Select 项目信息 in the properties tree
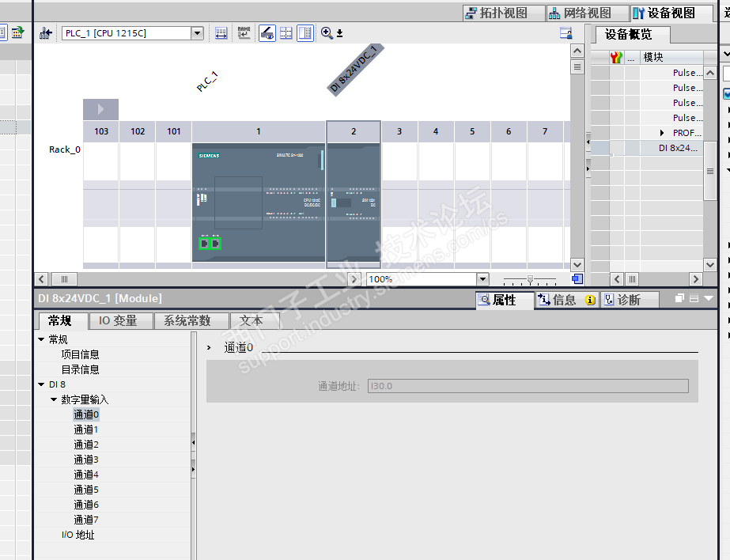730x560 pixels. (80, 354)
